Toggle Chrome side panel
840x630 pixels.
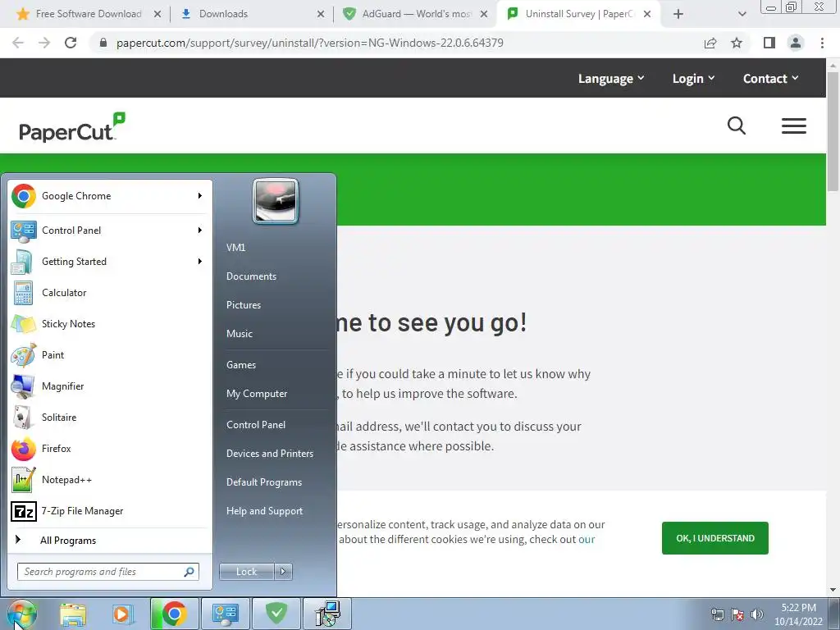(x=769, y=43)
